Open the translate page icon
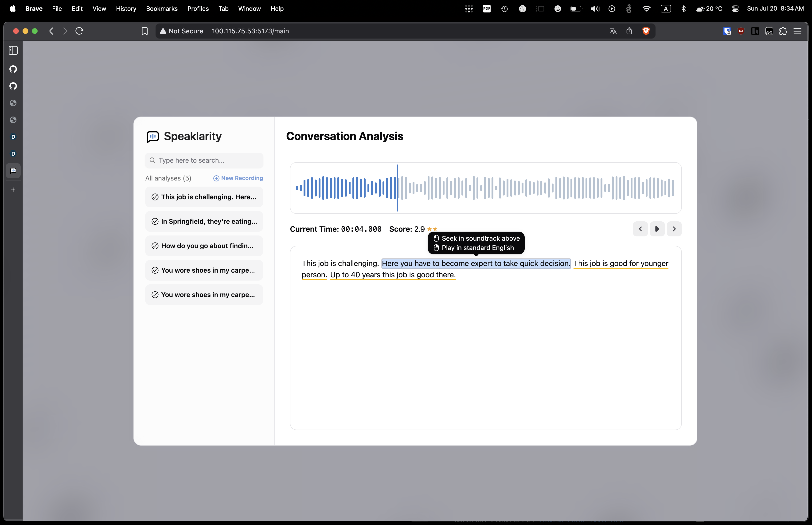This screenshot has width=812, height=525. click(613, 31)
